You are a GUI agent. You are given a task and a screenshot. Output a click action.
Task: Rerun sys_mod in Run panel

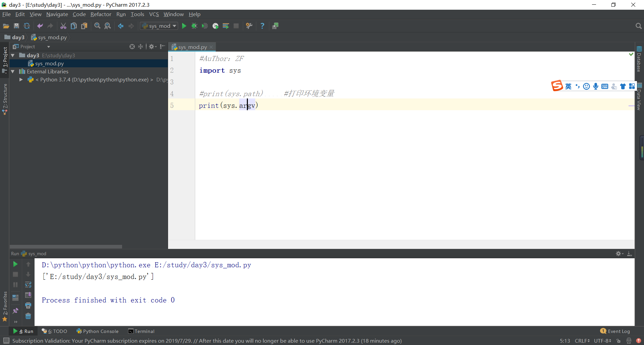[15, 264]
